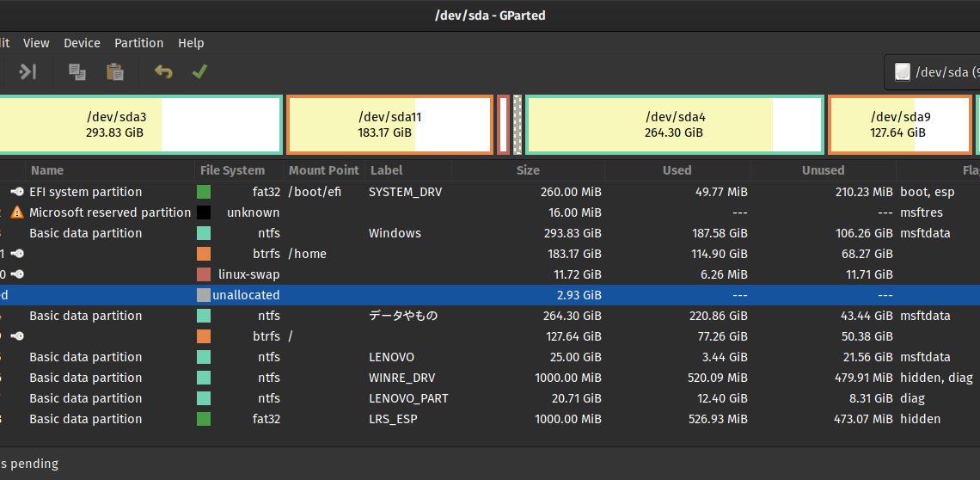Click the Mount Point column header
Viewport: 980px width, 480px height.
point(323,170)
